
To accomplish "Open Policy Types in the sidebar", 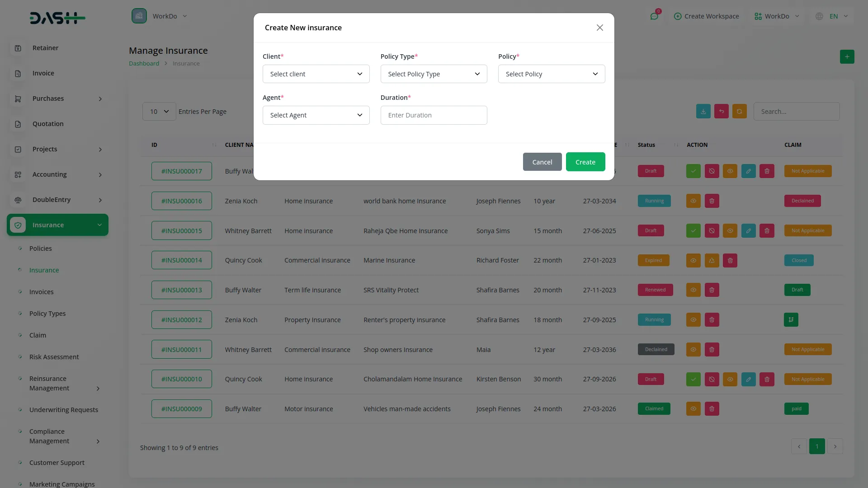I will coord(47,314).
